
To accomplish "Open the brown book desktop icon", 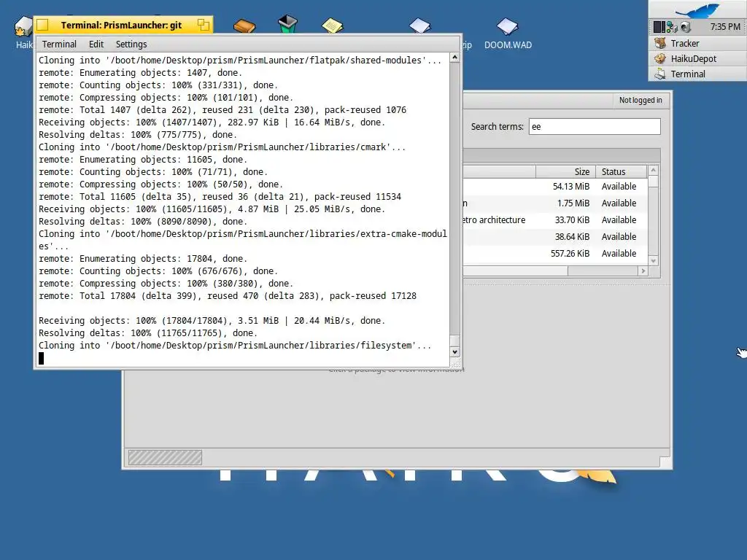I will click(x=244, y=26).
